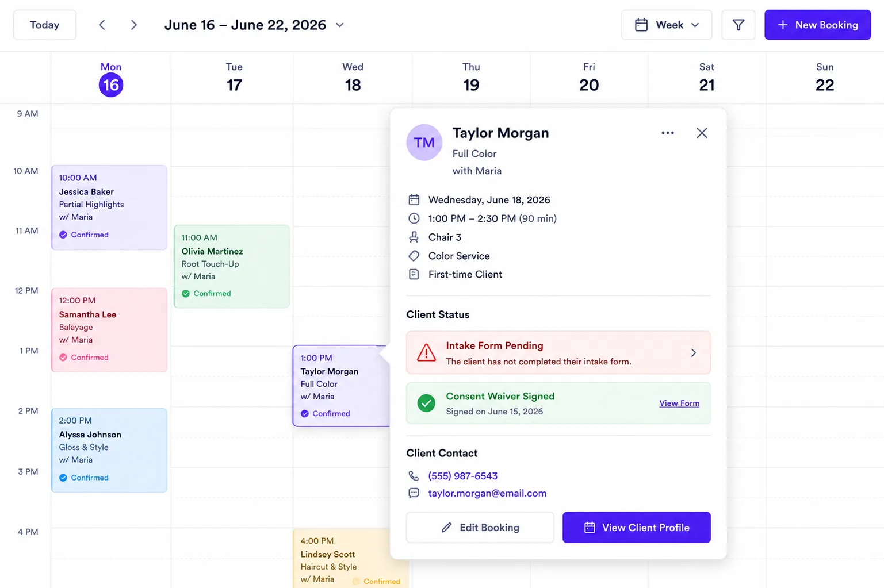Click the phone icon in Client Contact
Image resolution: width=884 pixels, height=588 pixels.
[x=414, y=476]
